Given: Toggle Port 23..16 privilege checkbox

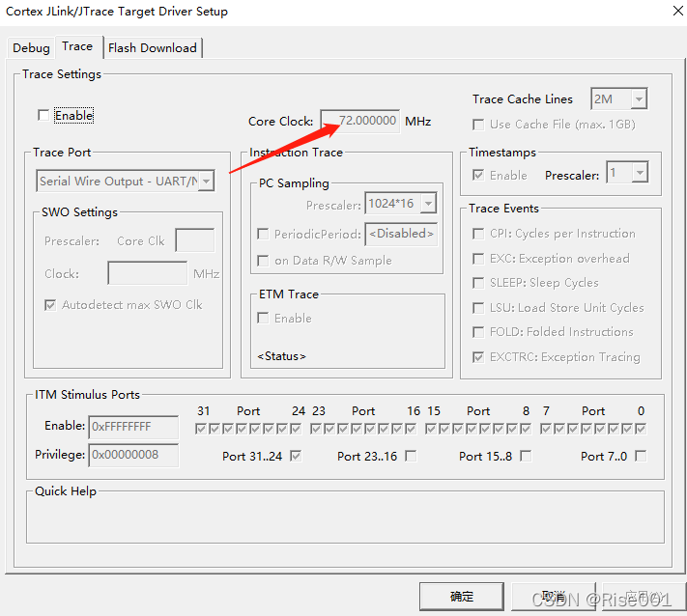Looking at the screenshot, I should [411, 456].
